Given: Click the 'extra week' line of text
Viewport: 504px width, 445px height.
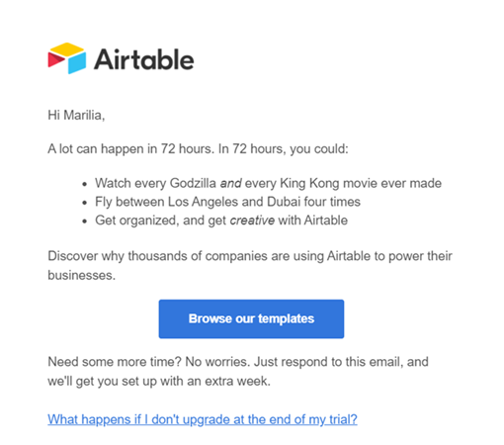Looking at the screenshot, I should coord(159,381).
